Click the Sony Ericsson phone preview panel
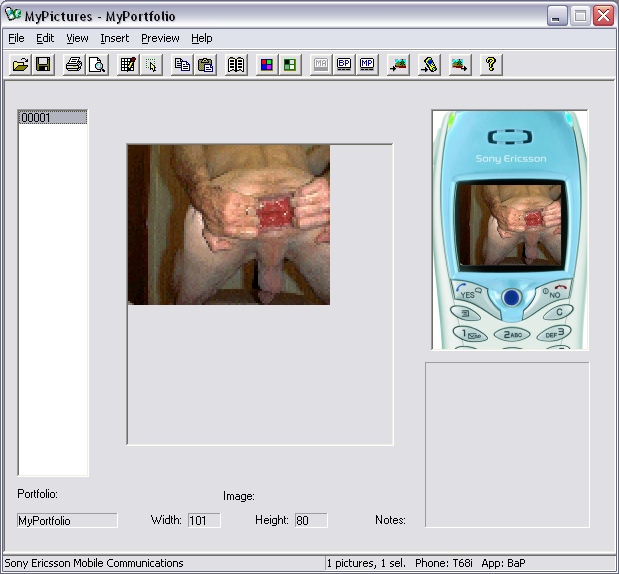Image resolution: width=619 pixels, height=574 pixels. coord(510,230)
